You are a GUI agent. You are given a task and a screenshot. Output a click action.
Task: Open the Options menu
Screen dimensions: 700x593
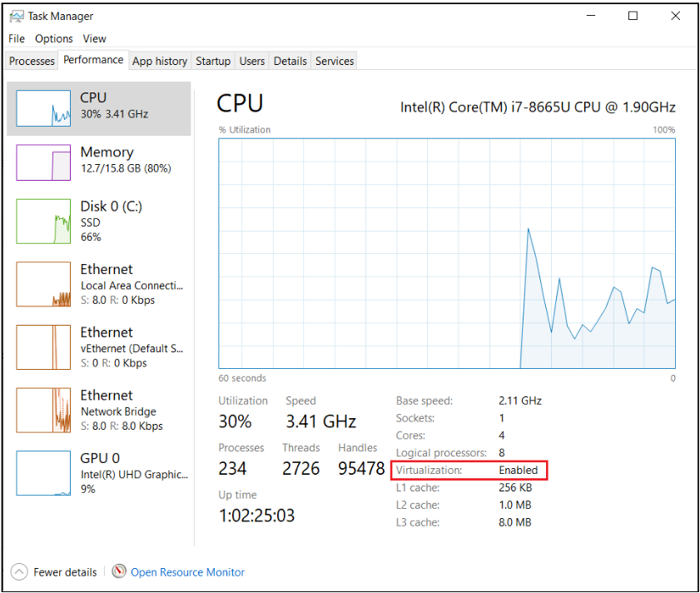53,38
